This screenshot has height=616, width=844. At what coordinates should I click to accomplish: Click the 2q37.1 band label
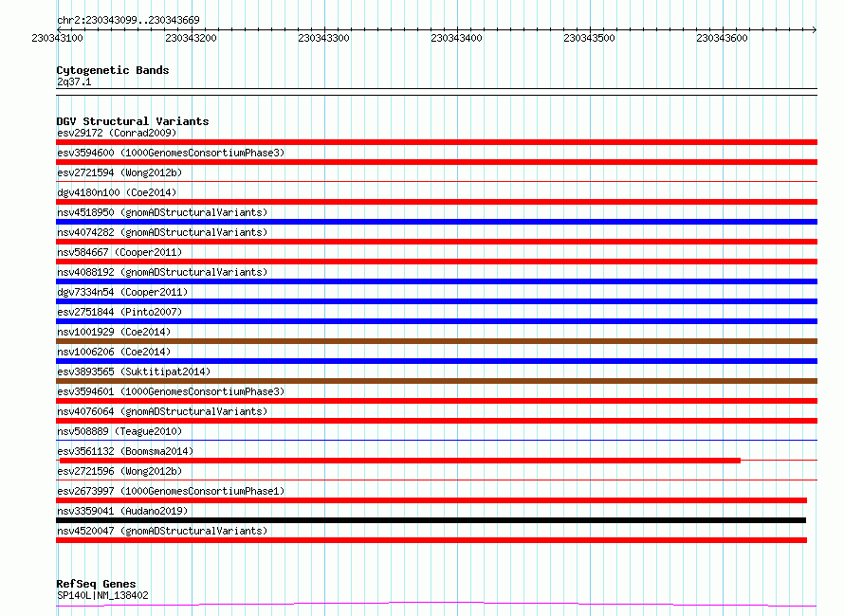click(74, 82)
